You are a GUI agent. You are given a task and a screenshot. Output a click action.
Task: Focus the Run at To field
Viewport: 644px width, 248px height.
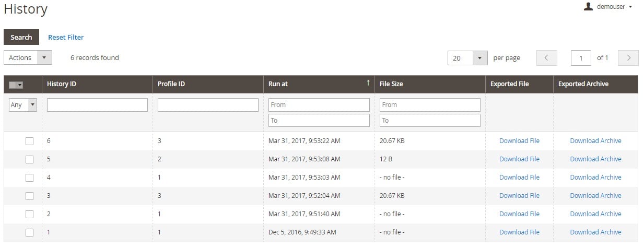pos(319,120)
